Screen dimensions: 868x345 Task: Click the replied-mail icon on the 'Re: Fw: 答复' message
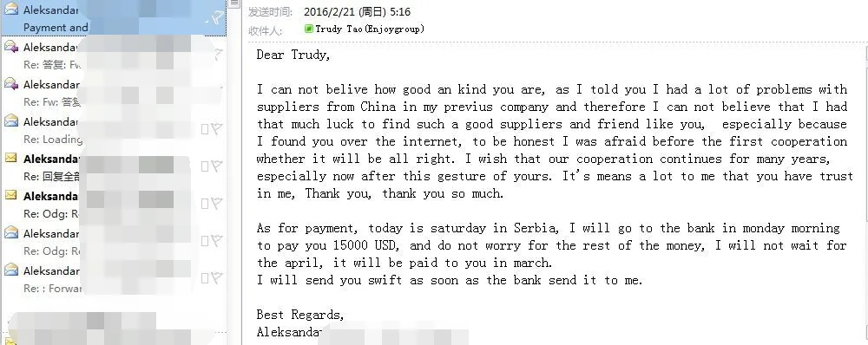point(11,83)
